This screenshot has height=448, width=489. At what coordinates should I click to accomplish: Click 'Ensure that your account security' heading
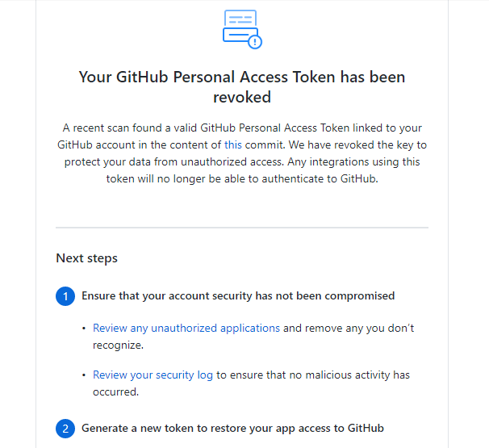click(238, 295)
